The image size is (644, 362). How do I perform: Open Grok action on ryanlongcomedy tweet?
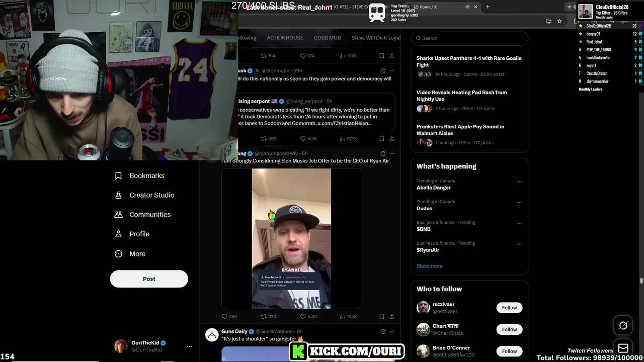(x=383, y=154)
